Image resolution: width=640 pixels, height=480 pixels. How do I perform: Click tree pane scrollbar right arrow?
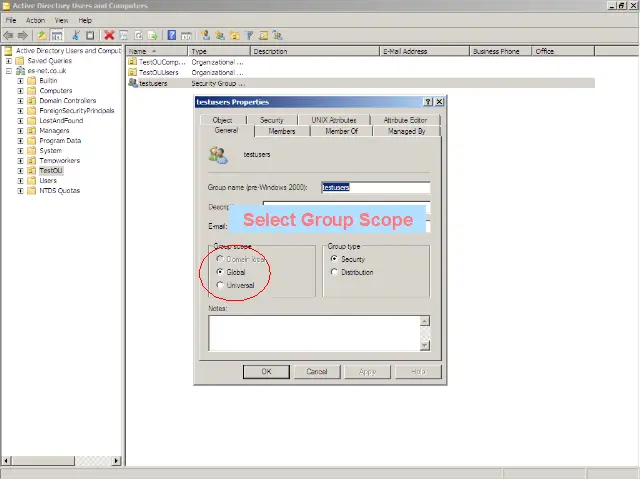116,460
